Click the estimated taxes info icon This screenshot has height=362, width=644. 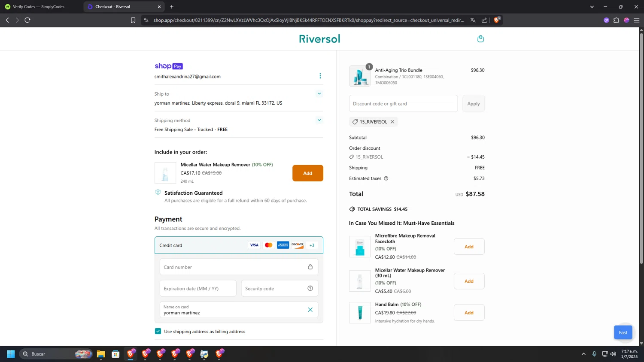(x=386, y=178)
